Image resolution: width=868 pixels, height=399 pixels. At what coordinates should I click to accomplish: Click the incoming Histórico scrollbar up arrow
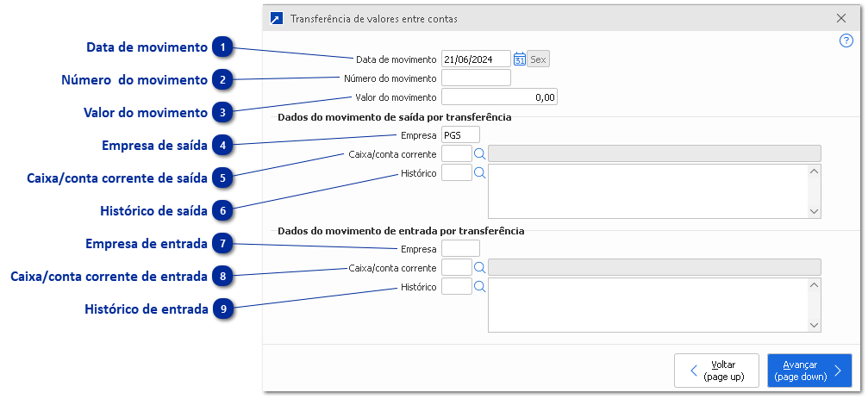click(x=814, y=285)
